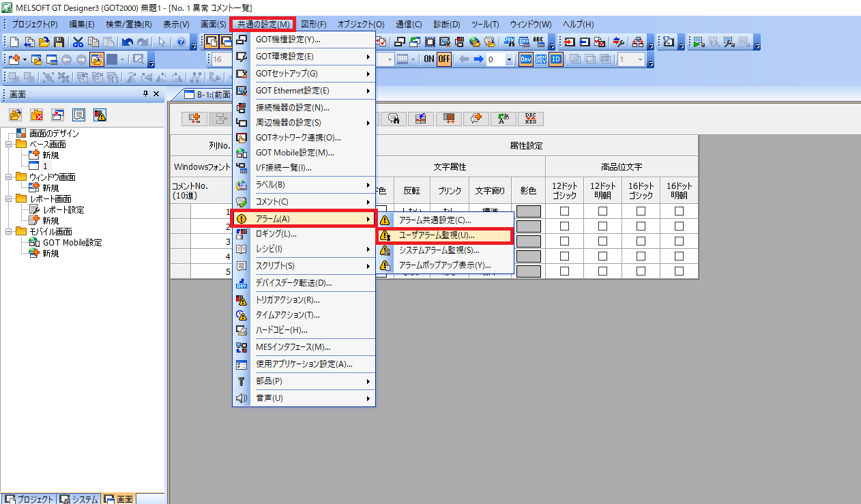This screenshot has width=861, height=504.
Task: Check first row 16ドットゴシック checkbox
Action: (641, 211)
